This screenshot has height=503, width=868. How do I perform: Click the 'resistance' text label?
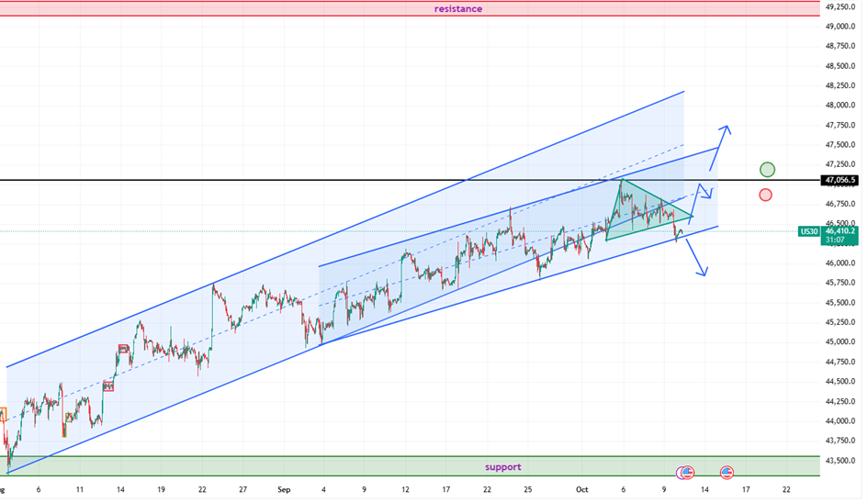458,8
